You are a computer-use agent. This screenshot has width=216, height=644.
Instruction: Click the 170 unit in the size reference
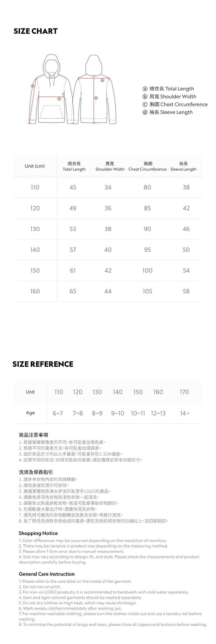tap(184, 392)
